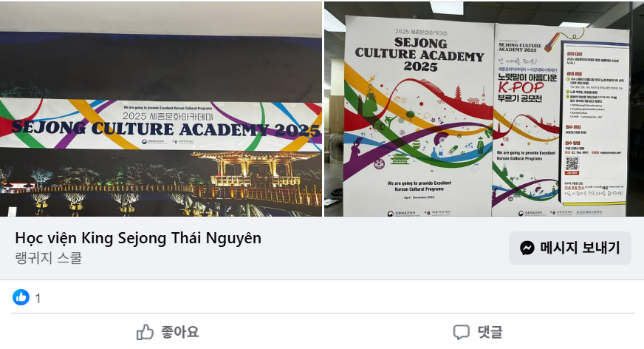644x349 pixels.
Task: Open the right posters photo
Action: [484, 109]
